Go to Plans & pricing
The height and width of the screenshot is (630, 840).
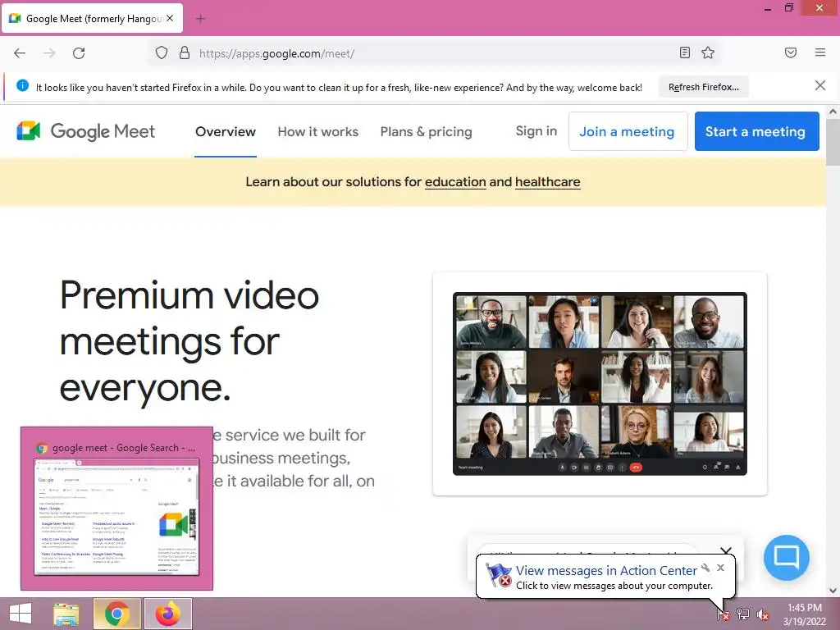pos(426,132)
